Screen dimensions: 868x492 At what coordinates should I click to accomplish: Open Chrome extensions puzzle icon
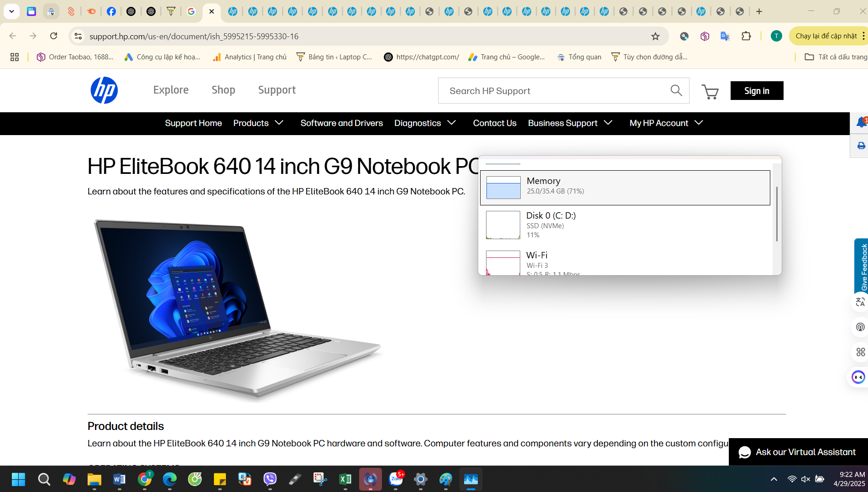point(746,36)
